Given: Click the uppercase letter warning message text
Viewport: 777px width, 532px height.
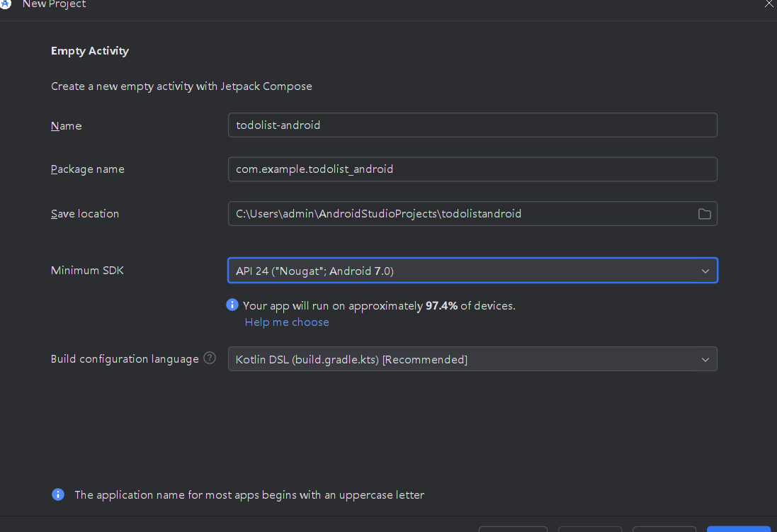Looking at the screenshot, I should [249, 495].
